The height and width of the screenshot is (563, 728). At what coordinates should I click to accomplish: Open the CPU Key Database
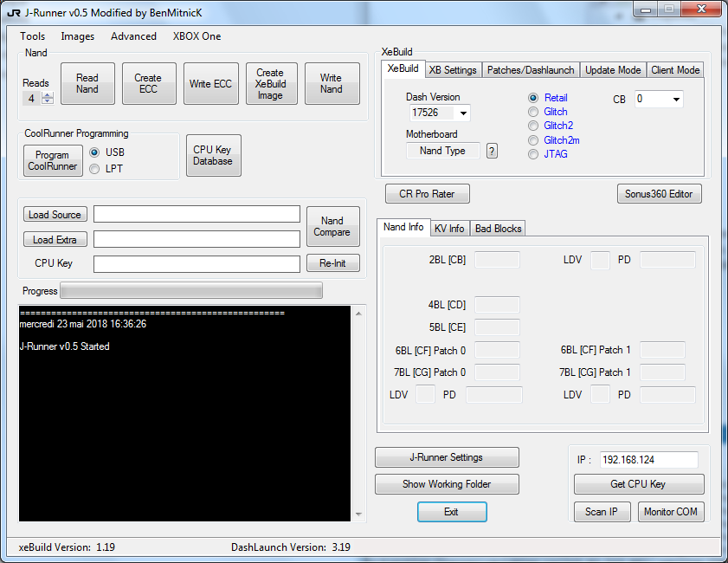pyautogui.click(x=213, y=156)
